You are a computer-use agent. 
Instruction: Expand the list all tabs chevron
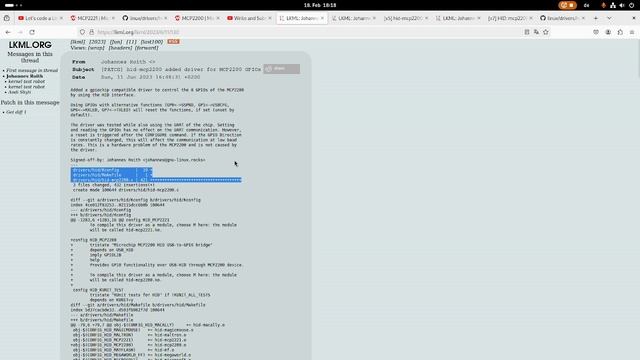pyautogui.click(x=609, y=18)
